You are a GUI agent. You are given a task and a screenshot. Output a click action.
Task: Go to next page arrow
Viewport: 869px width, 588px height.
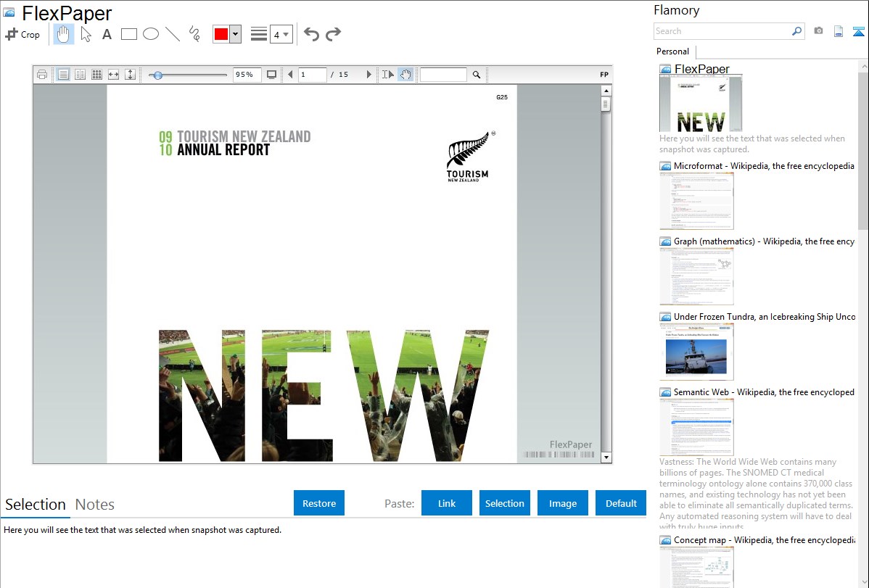click(x=369, y=74)
